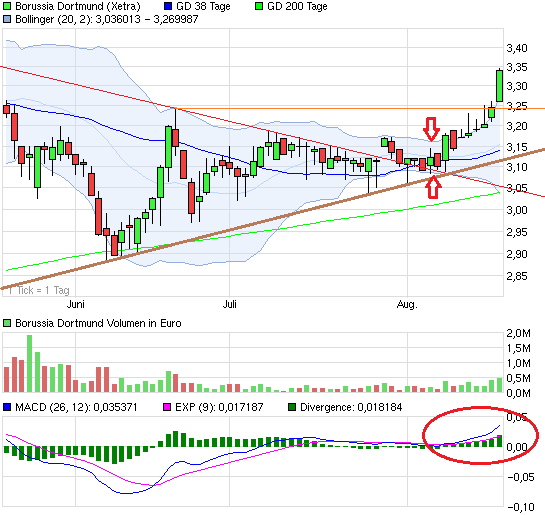This screenshot has width=545, height=515.
Task: Click the -0,10 MACD axis label
Action: coord(521,508)
